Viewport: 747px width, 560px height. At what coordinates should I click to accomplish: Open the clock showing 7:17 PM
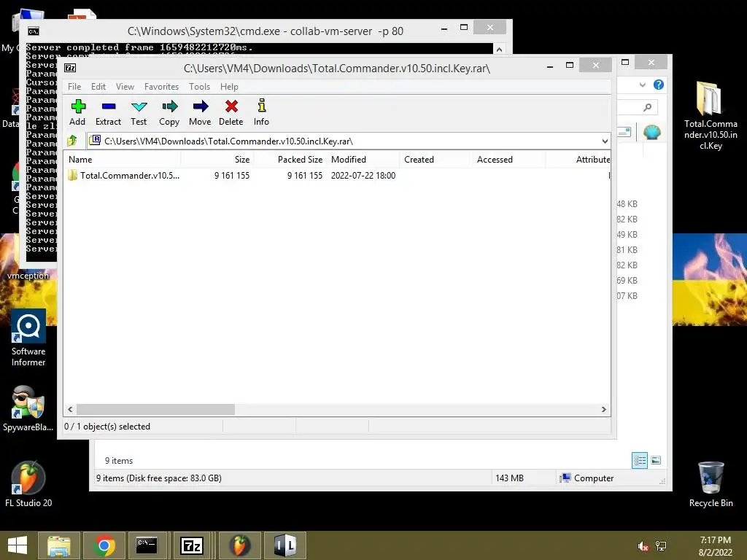(x=715, y=546)
